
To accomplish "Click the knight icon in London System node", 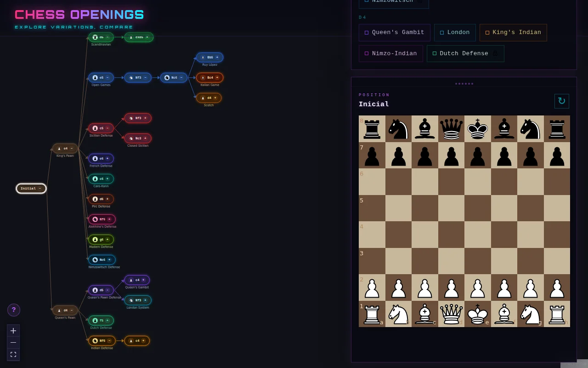I will pyautogui.click(x=131, y=300).
